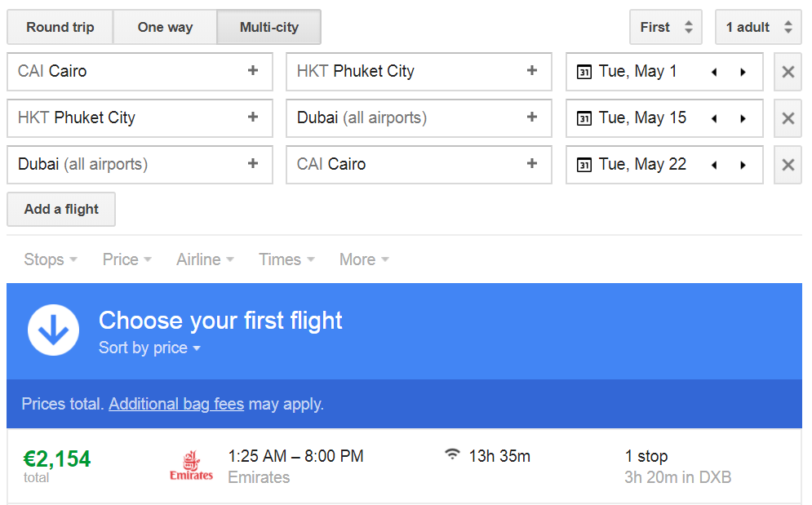The image size is (812, 505).
Task: Select the Round trip option
Action: click(60, 27)
